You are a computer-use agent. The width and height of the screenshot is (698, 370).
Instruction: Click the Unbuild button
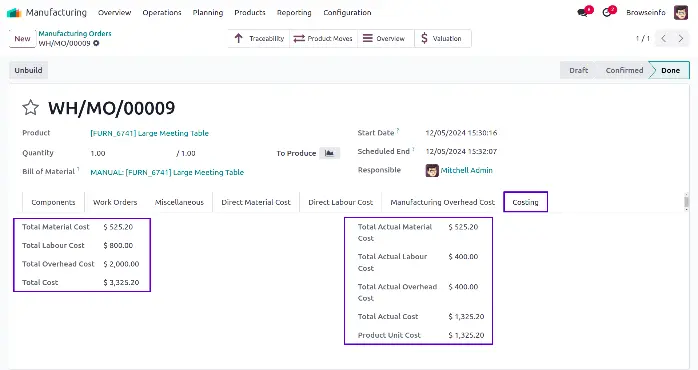[x=28, y=70]
